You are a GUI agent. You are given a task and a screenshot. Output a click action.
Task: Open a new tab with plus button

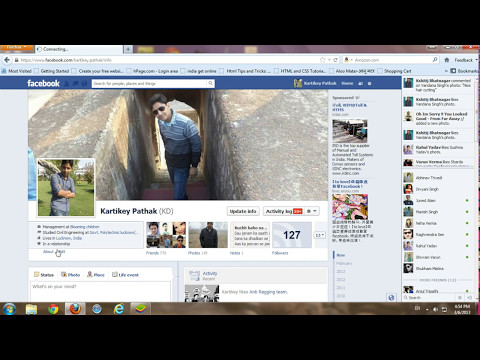[x=128, y=49]
